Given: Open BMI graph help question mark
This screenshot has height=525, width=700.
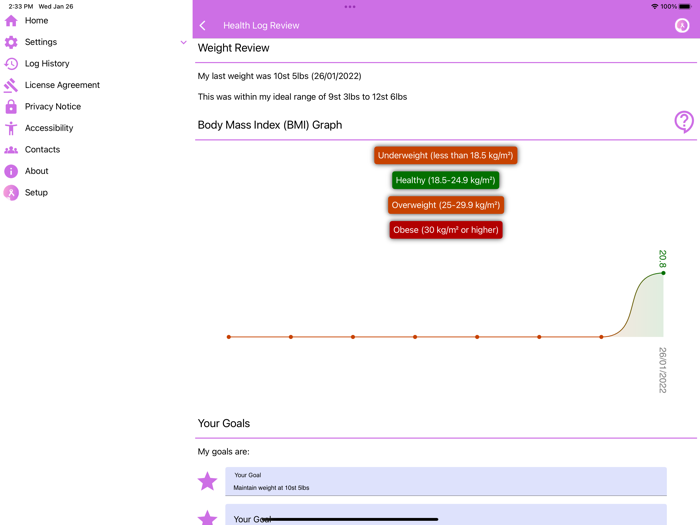Looking at the screenshot, I should [x=683, y=121].
